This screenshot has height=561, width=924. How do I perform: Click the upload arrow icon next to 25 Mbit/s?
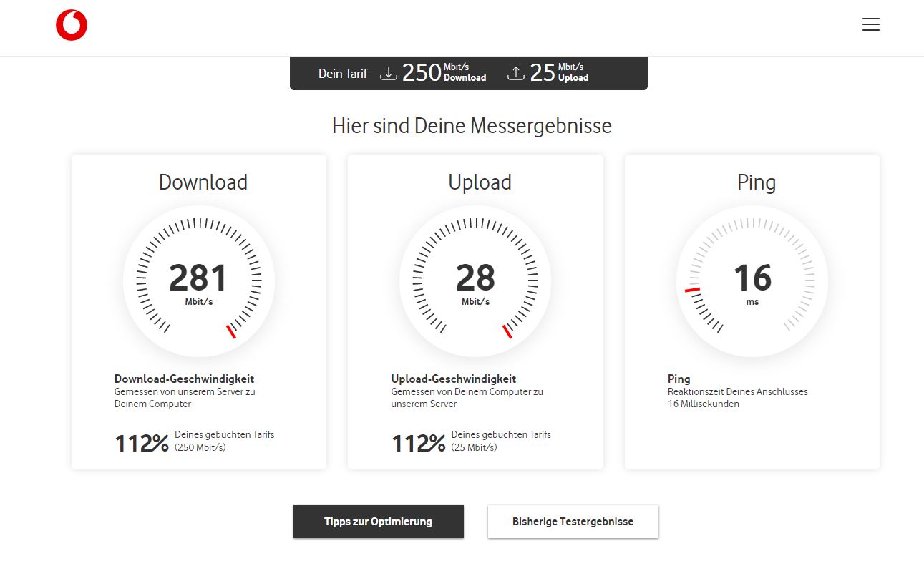(x=515, y=72)
